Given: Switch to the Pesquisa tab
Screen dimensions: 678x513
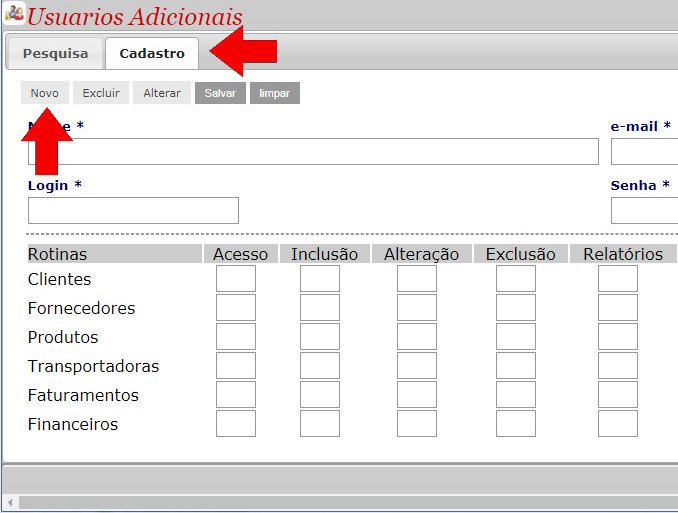Looking at the screenshot, I should [x=55, y=54].
